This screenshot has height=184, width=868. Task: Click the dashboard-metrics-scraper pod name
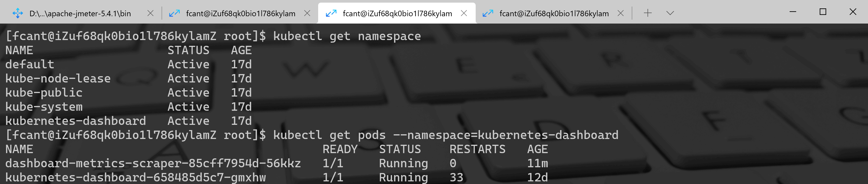pos(153,163)
